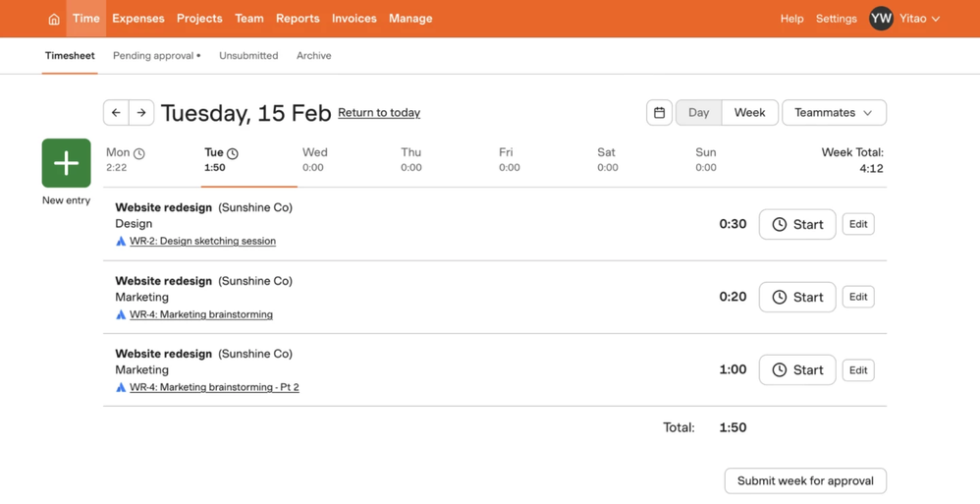The width and height of the screenshot is (980, 504).
Task: Open the Invoices menu
Action: (354, 18)
